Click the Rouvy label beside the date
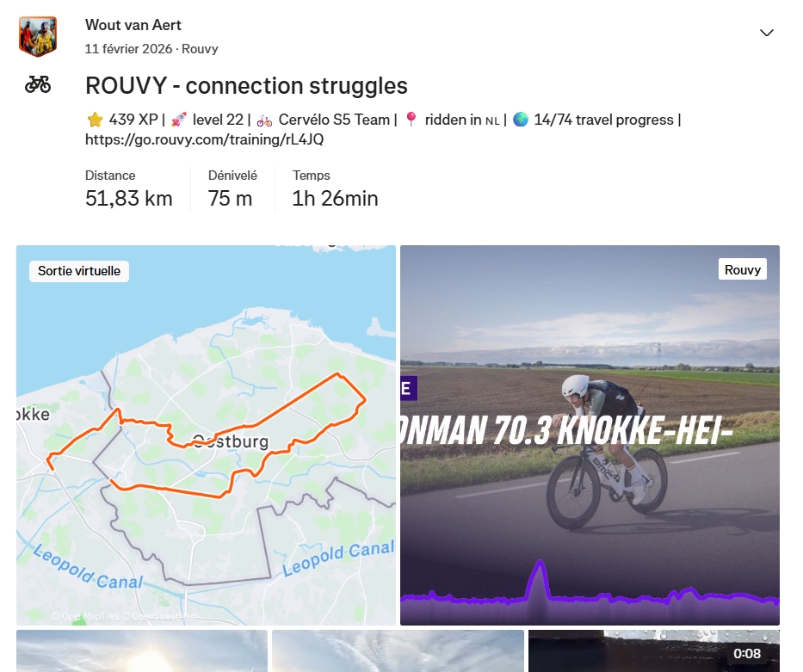The image size is (803, 672). 200,49
